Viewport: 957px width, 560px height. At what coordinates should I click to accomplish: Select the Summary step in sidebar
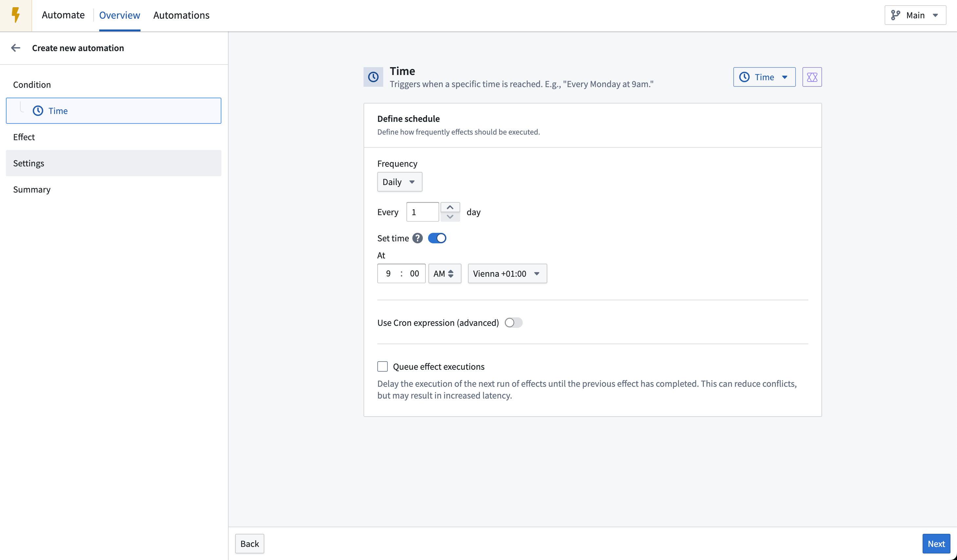[x=113, y=189]
